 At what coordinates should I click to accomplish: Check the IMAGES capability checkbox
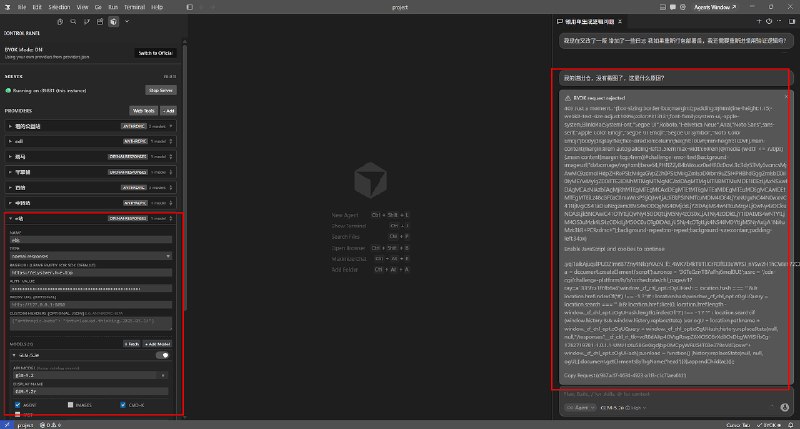pos(70,405)
